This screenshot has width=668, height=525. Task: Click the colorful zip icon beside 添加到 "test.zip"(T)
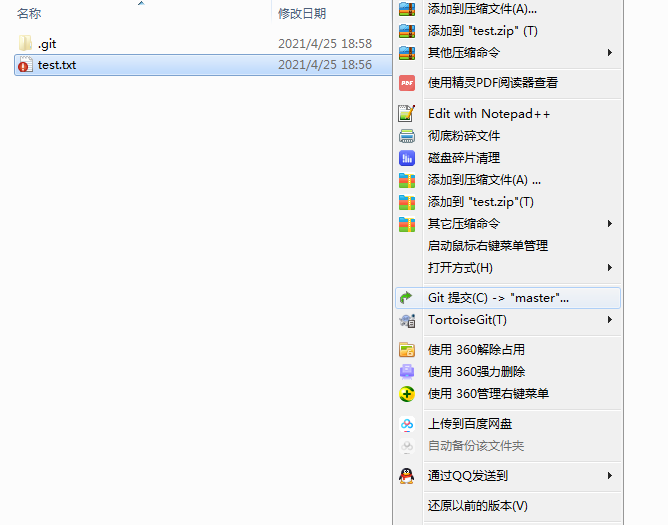[407, 202]
